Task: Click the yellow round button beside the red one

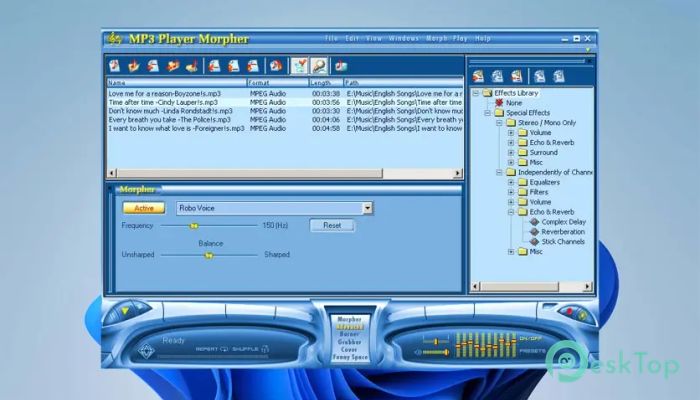Action: tap(582, 316)
